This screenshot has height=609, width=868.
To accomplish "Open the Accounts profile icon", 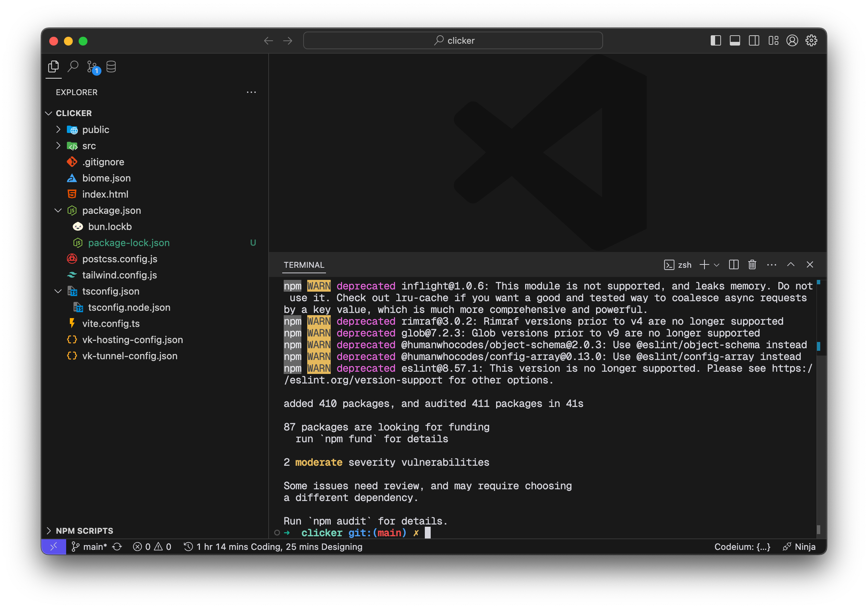I will pos(792,40).
